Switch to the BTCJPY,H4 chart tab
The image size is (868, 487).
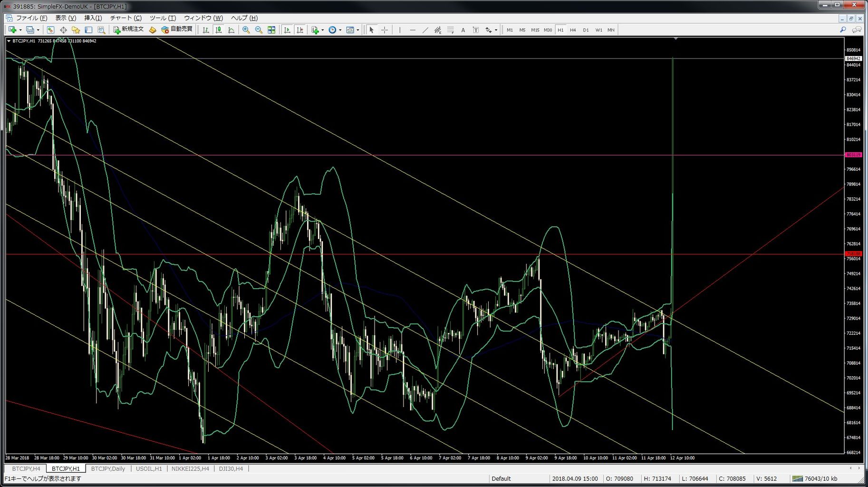point(26,469)
